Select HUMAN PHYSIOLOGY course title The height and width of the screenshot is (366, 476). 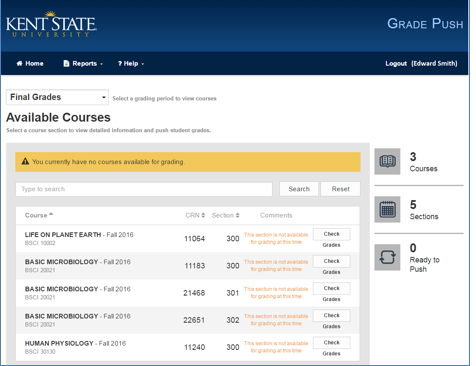click(59, 343)
